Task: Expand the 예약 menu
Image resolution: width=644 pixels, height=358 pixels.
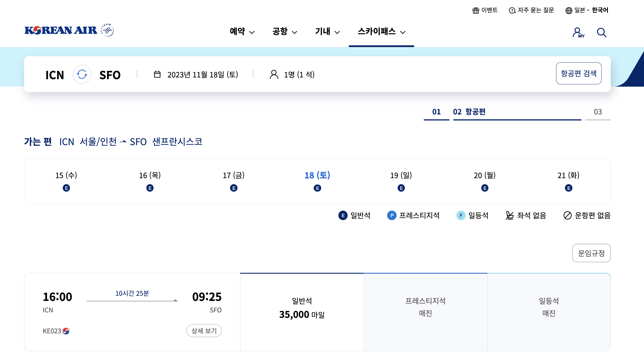Action: click(242, 31)
